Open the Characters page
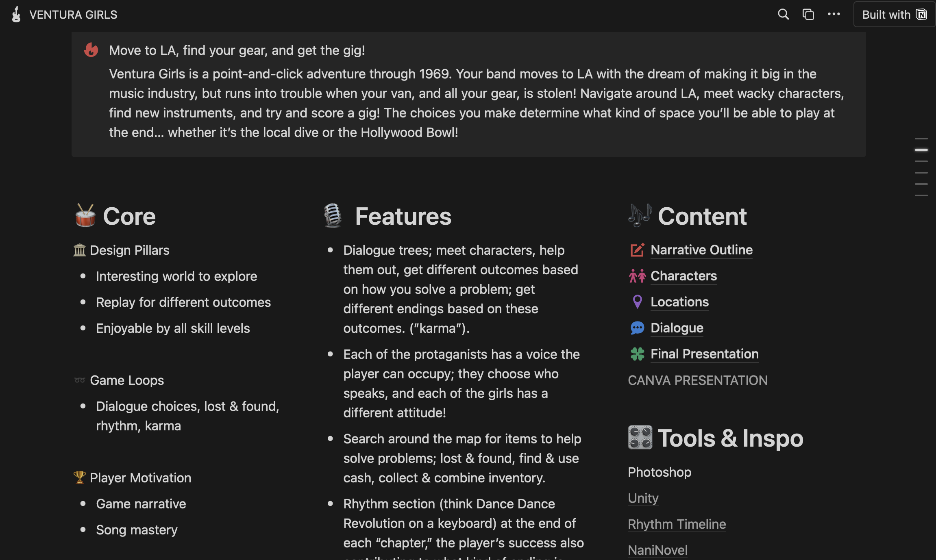The width and height of the screenshot is (936, 560). coord(683,276)
